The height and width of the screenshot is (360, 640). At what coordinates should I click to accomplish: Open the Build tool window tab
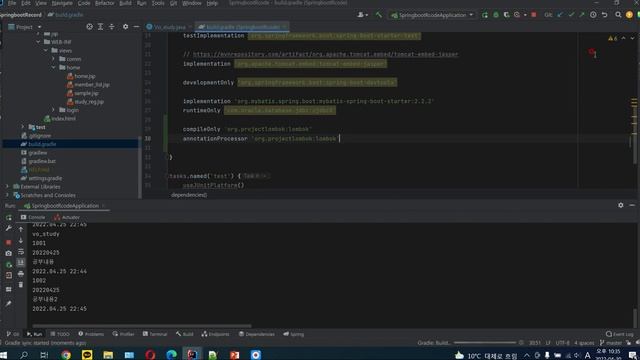[x=185, y=334]
